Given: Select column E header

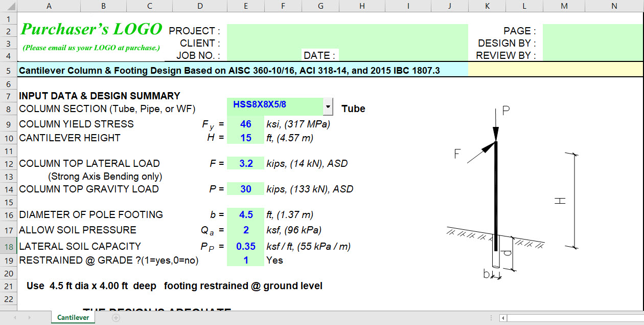Looking at the screenshot, I should (245, 6).
